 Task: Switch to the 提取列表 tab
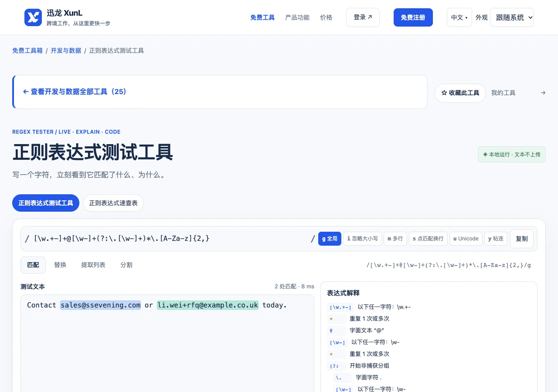click(x=93, y=265)
